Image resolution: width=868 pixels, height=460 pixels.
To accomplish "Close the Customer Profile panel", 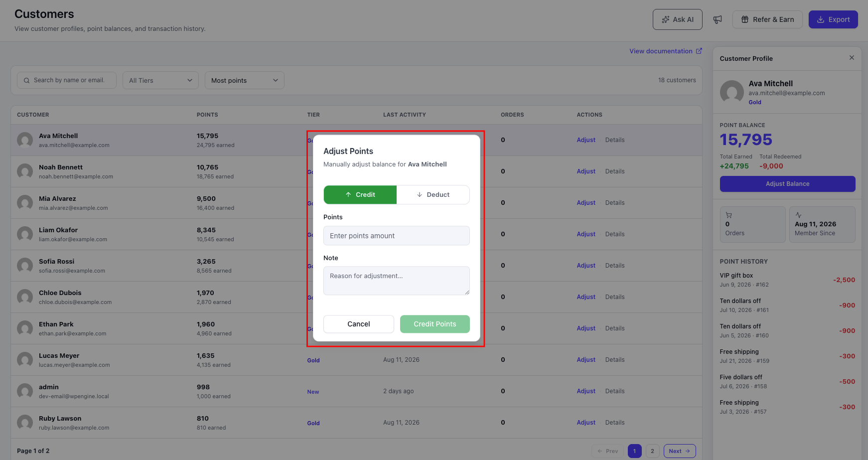I will click(x=852, y=58).
